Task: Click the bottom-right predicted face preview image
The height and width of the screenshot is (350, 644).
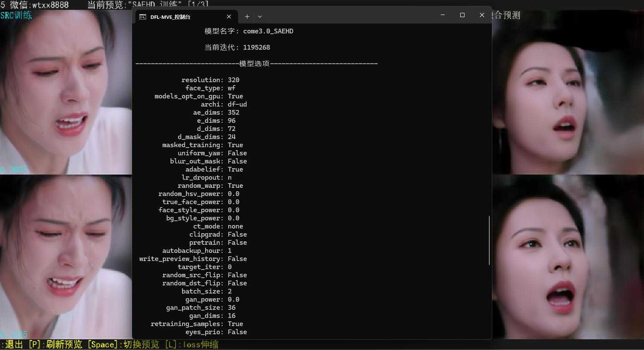Action: tap(568, 257)
